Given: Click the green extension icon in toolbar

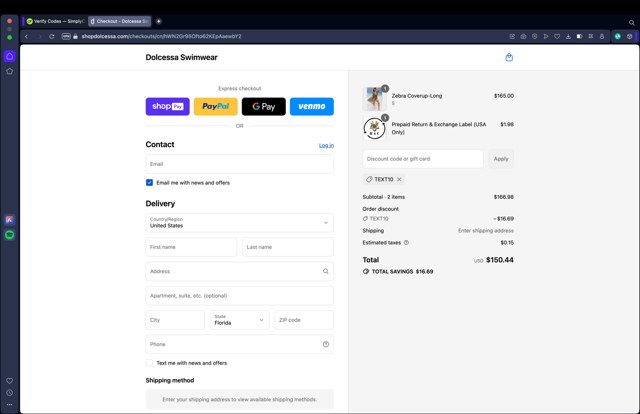Looking at the screenshot, I should click(618, 36).
